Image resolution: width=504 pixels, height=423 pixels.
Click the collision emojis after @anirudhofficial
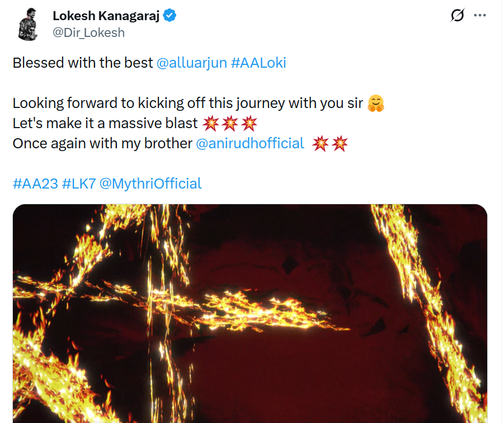[330, 143]
